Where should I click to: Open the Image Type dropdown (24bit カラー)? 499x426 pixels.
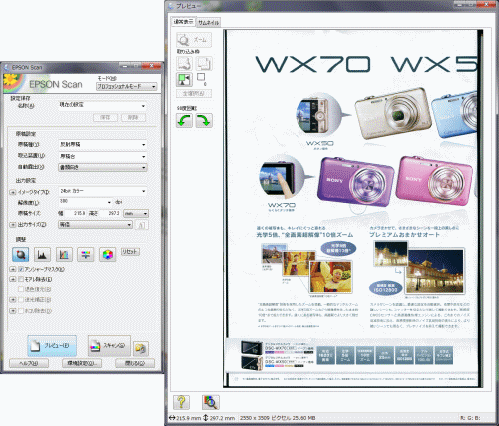coord(103,191)
